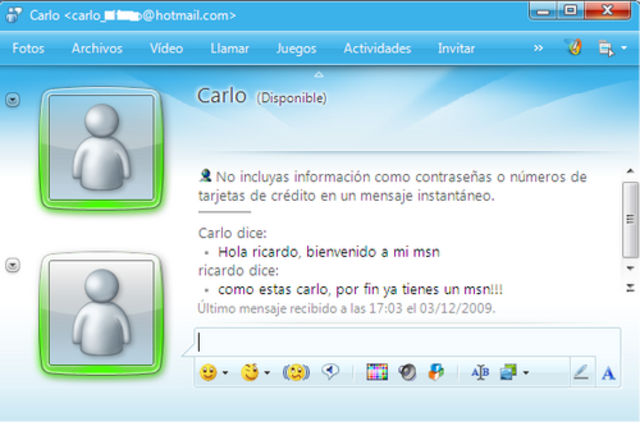640x422 pixels.
Task: Open the background dropdown arrow
Action: (x=526, y=373)
